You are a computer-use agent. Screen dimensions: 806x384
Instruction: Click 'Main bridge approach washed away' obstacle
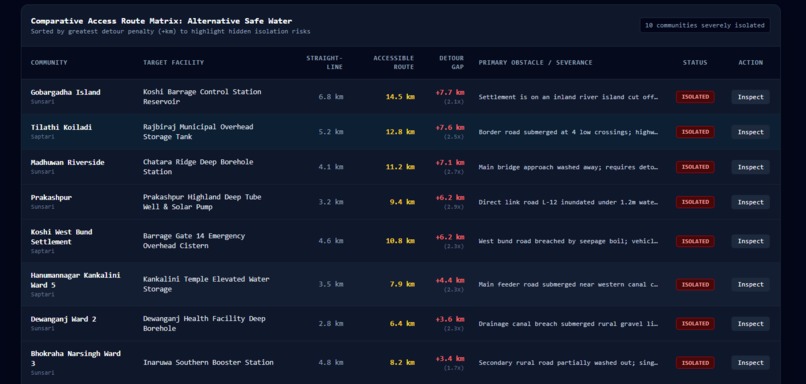568,167
